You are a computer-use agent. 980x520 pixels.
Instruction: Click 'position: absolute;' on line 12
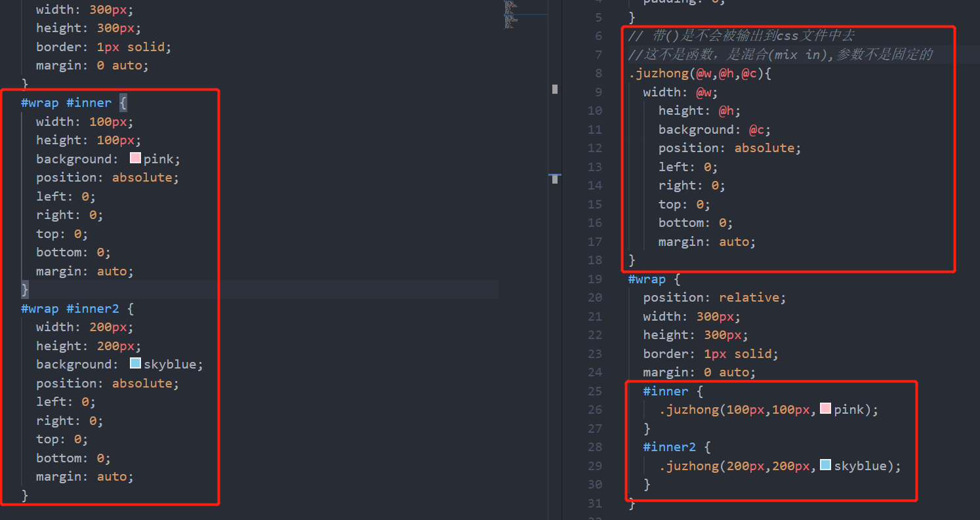click(730, 148)
